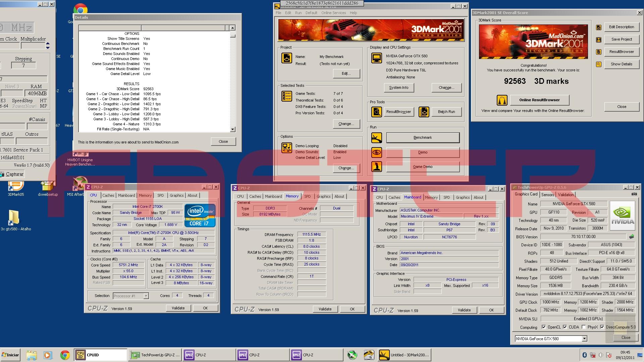Open the File menu in 3DMark2001
The image size is (644, 362).
[x=278, y=13]
